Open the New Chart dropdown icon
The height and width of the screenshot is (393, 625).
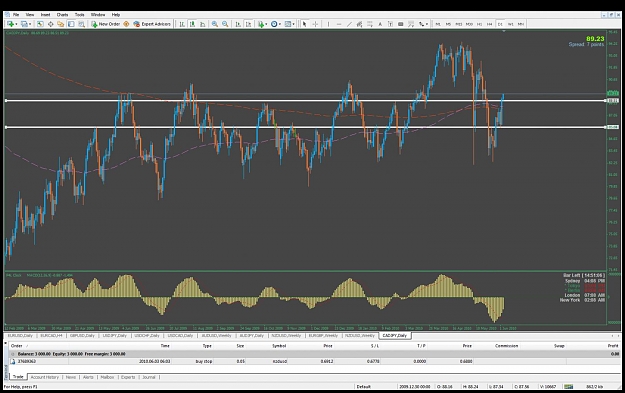[12, 24]
